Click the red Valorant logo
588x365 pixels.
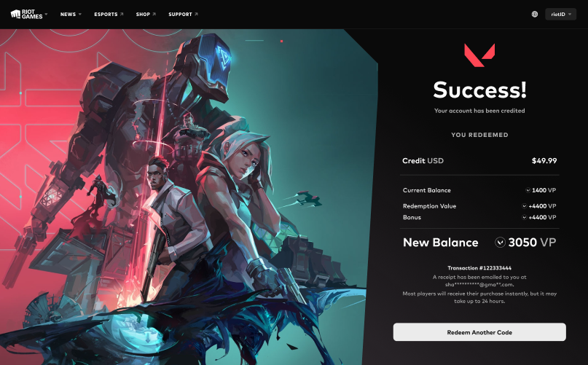click(479, 55)
